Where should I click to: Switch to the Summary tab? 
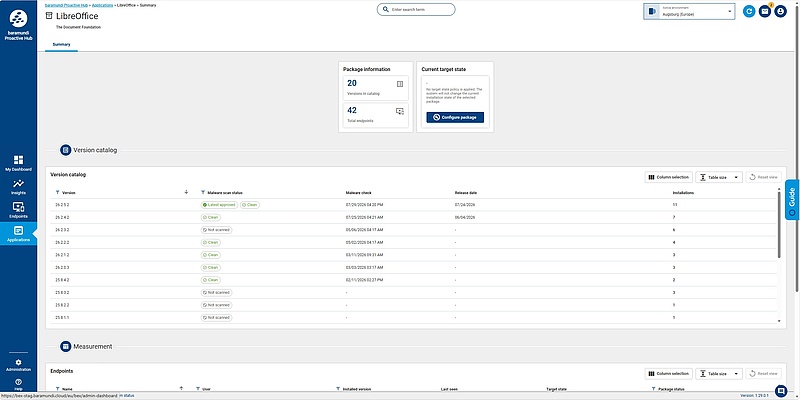click(x=61, y=44)
